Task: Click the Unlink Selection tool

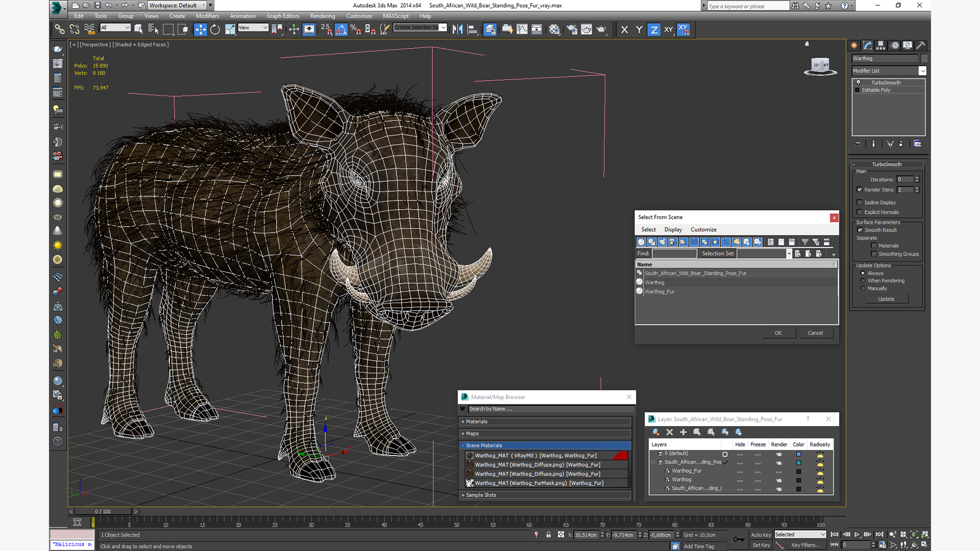Action: [75, 29]
